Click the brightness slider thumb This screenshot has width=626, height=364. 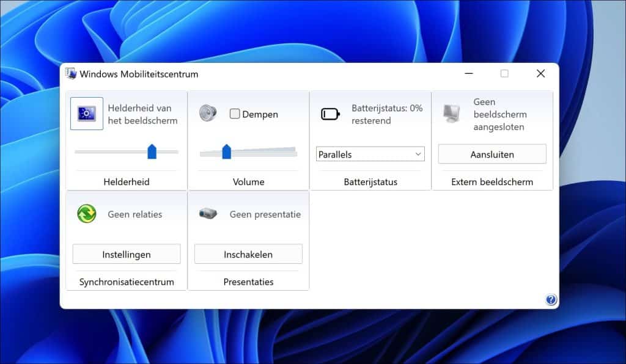pos(152,151)
